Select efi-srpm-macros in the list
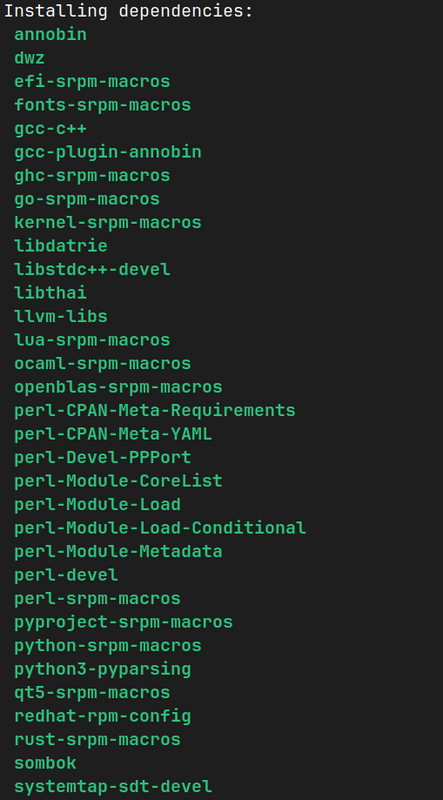 coord(92,82)
